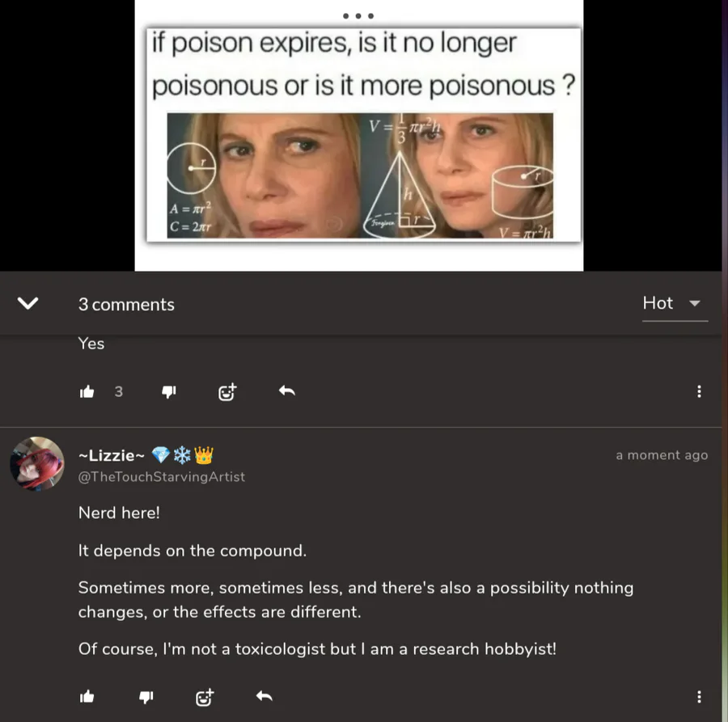Collapse the comments section with chevron
Screen dimensions: 728x722
click(x=28, y=303)
